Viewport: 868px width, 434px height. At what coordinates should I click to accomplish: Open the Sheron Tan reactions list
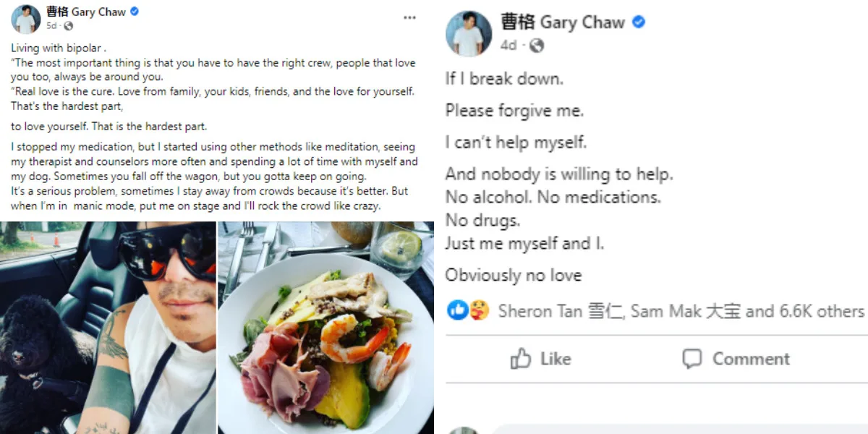551,311
